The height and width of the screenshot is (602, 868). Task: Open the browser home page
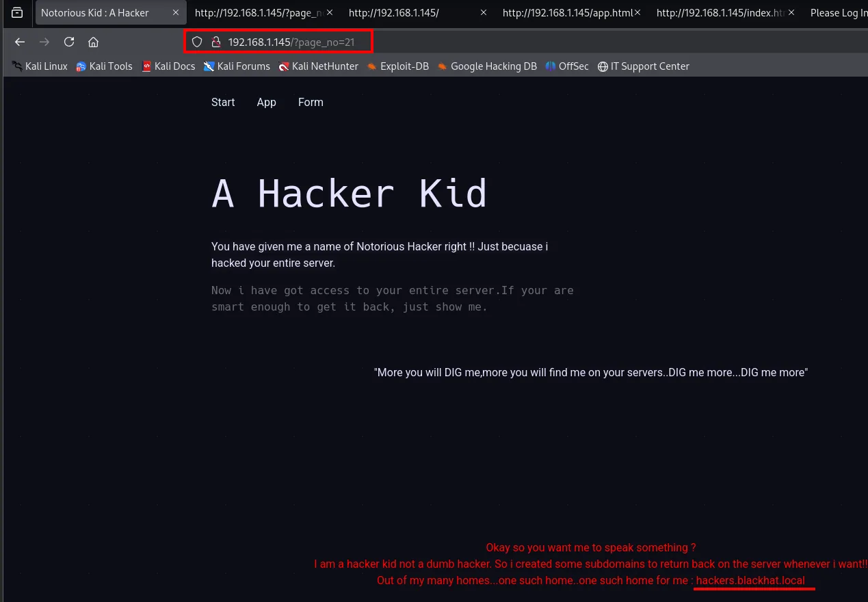(x=94, y=42)
